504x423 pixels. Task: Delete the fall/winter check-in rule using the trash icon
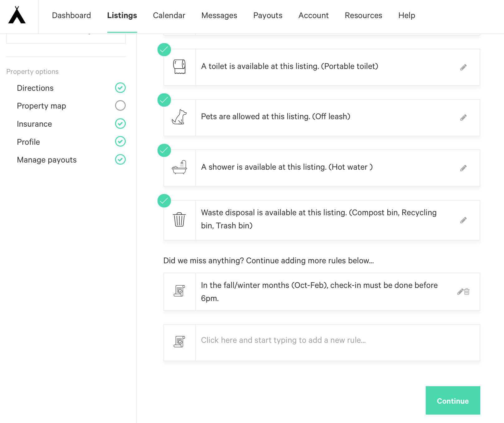tap(467, 292)
